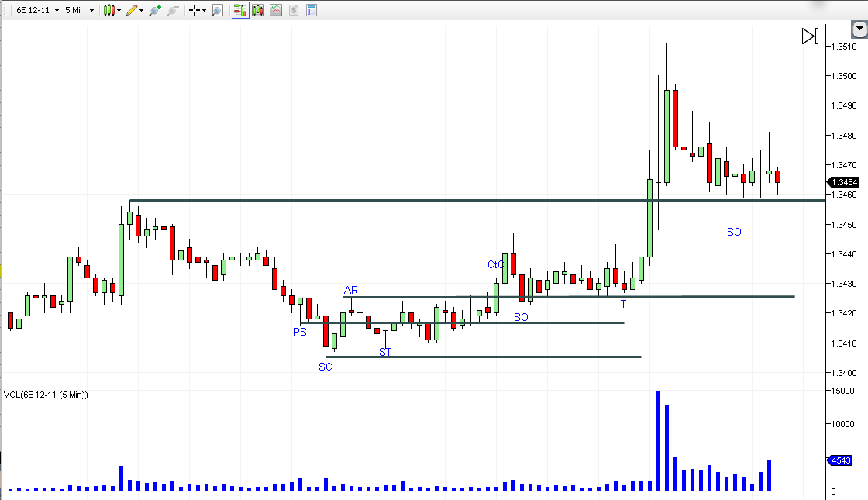The height and width of the screenshot is (500, 868).
Task: Open the 6E 12-11 instrument selector
Action: point(36,10)
